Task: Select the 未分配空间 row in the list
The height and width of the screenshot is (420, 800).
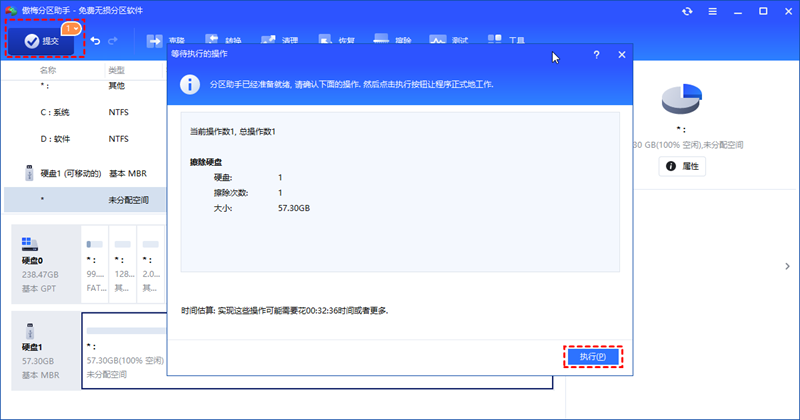Action: coord(85,200)
